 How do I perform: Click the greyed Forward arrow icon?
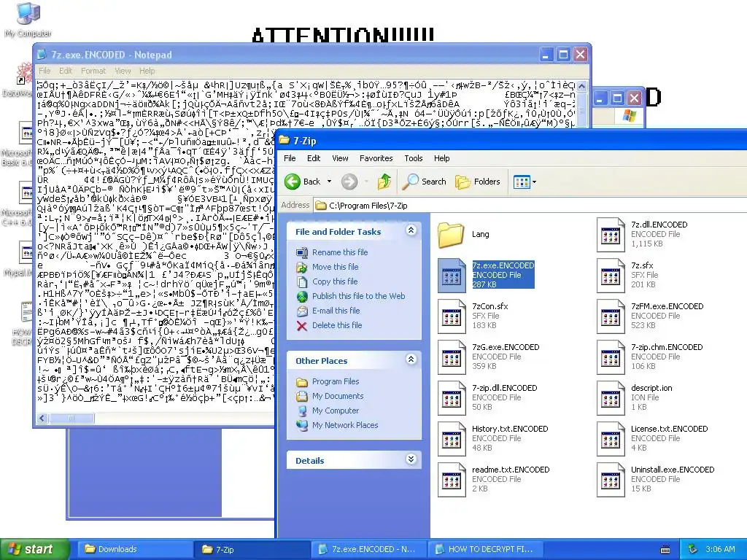point(349,182)
